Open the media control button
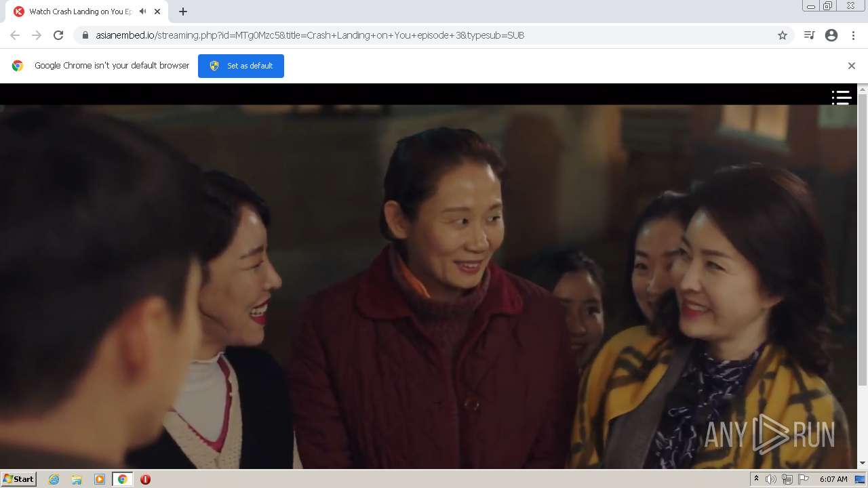This screenshot has height=488, width=868. (809, 35)
